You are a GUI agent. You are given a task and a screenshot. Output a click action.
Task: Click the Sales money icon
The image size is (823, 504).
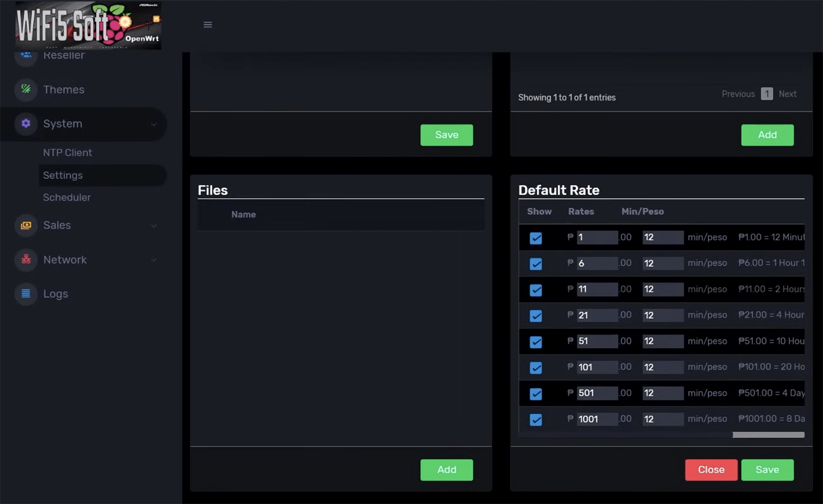point(26,225)
